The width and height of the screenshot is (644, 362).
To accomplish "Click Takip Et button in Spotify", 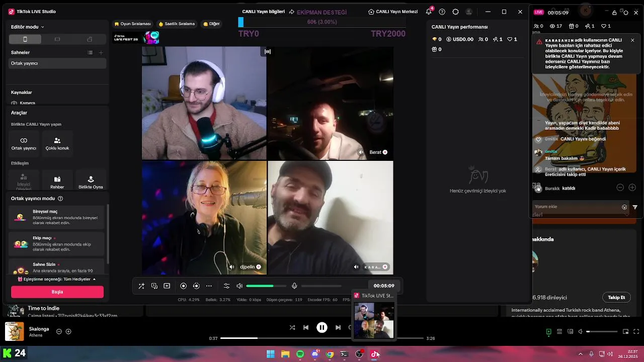I will click(x=616, y=298).
